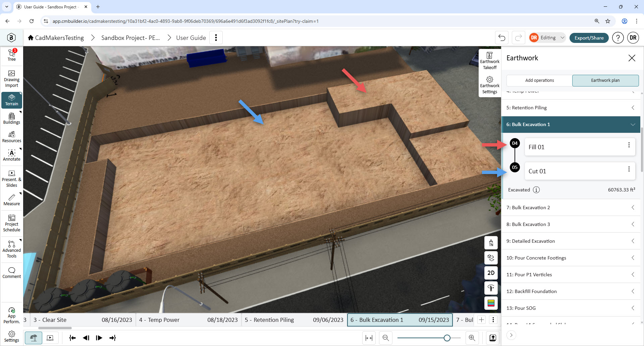The height and width of the screenshot is (346, 644).
Task: Click the Export/Share button
Action: tap(589, 38)
